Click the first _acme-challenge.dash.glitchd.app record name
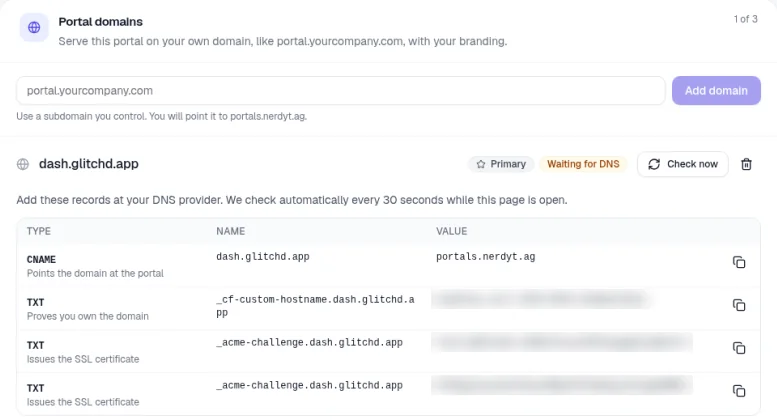The width and height of the screenshot is (777, 420). 309,342
